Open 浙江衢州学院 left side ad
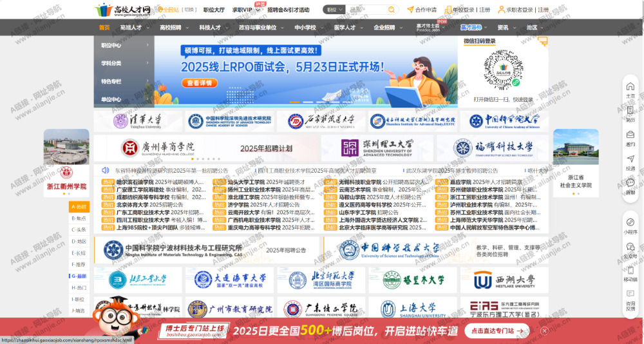The image size is (644, 344). click(x=66, y=163)
